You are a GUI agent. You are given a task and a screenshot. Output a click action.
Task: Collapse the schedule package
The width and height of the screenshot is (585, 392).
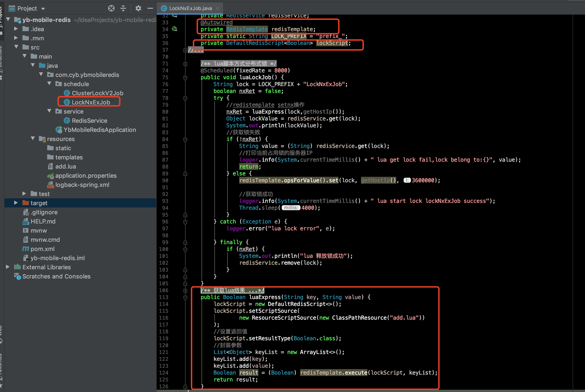49,84
